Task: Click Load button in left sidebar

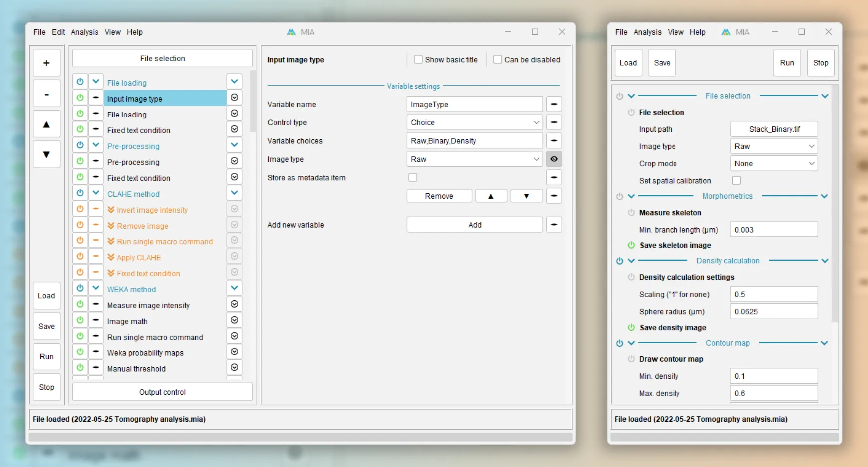Action: (x=46, y=296)
